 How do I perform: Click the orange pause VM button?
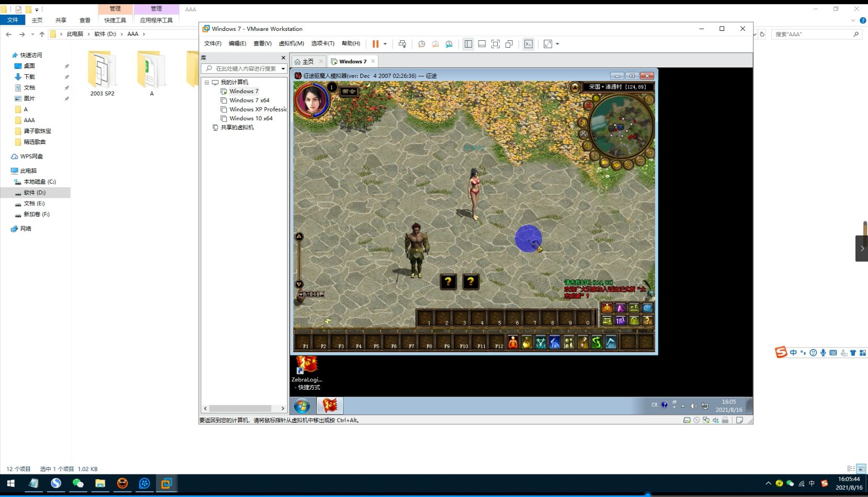375,44
